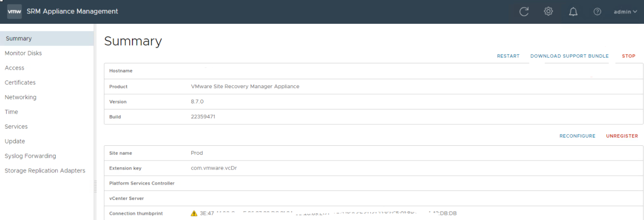Click the version value 8.7.0

(197, 102)
